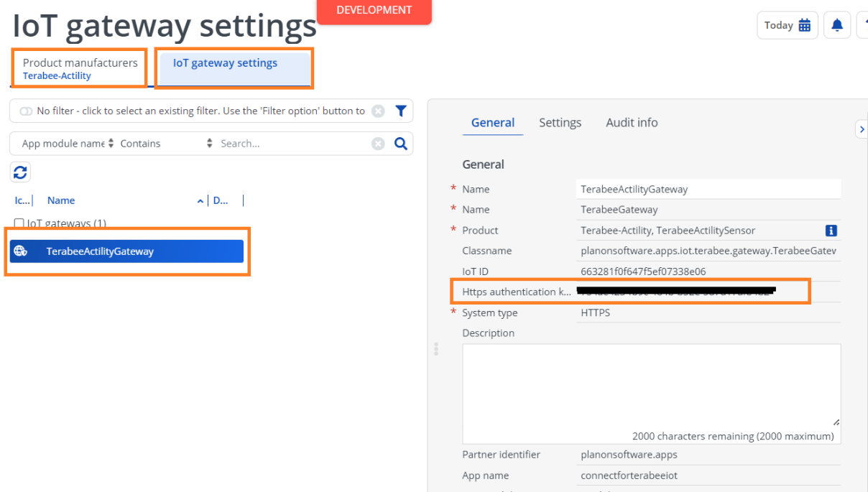Viewport: 868px width, 492px height.
Task: Click the Classname field value
Action: tap(709, 251)
